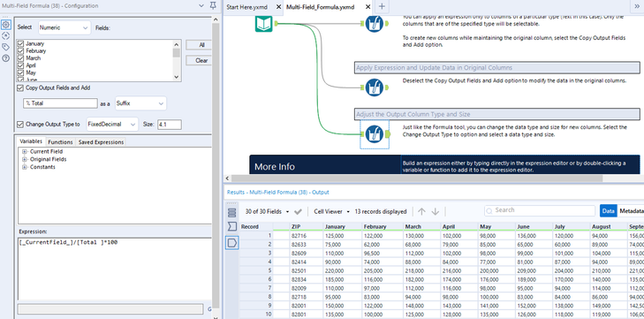Go to previous record with up arrow
The width and height of the screenshot is (644, 319).
tap(421, 212)
